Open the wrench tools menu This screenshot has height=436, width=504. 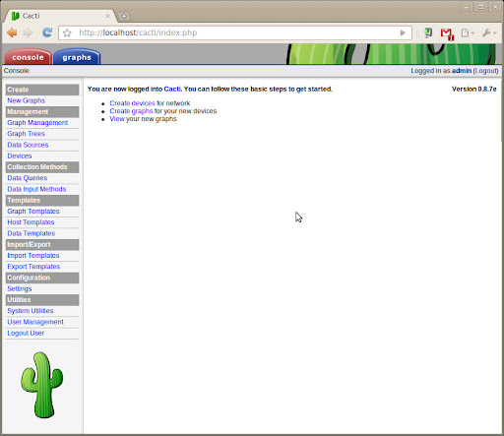click(x=489, y=32)
